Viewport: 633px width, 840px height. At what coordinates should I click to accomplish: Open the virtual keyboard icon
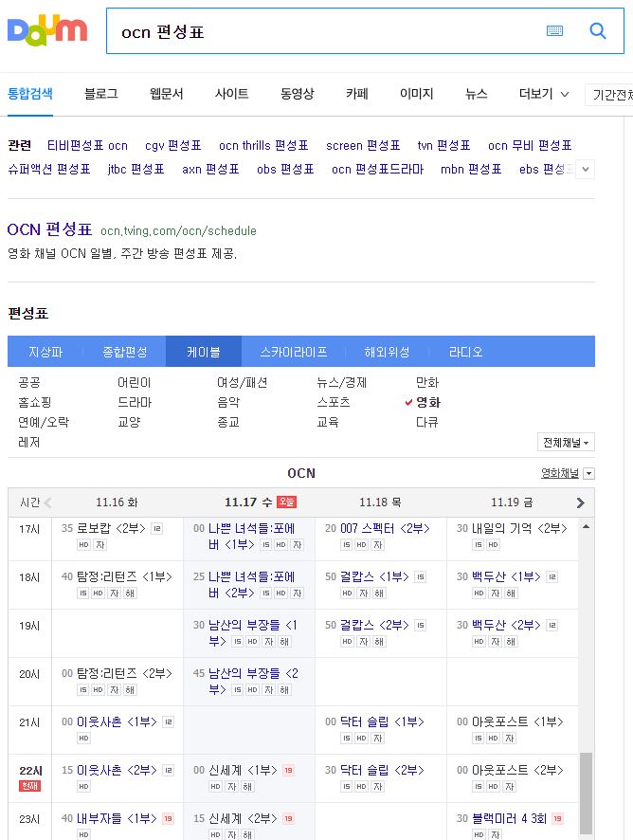tap(554, 30)
